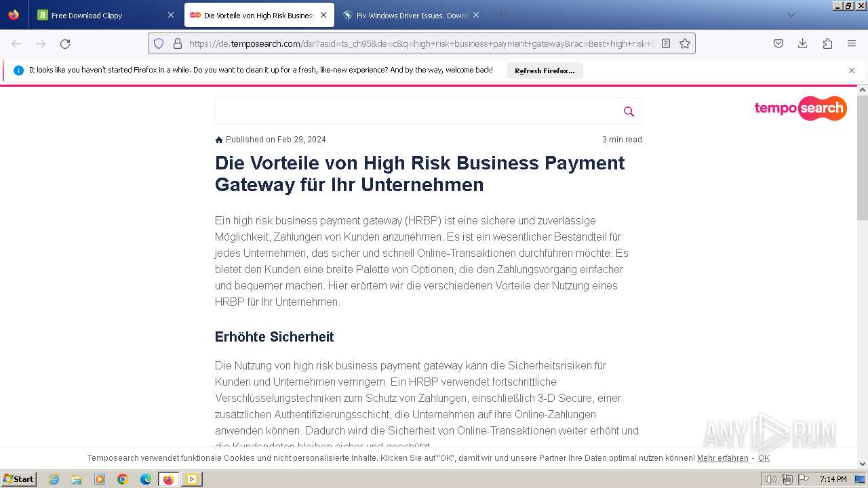Open the Downloads panel
868x488 pixels.
point(803,43)
